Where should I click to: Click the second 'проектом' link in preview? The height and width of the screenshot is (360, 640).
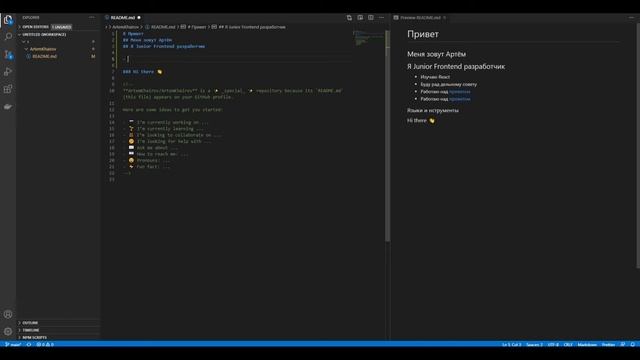pos(460,99)
